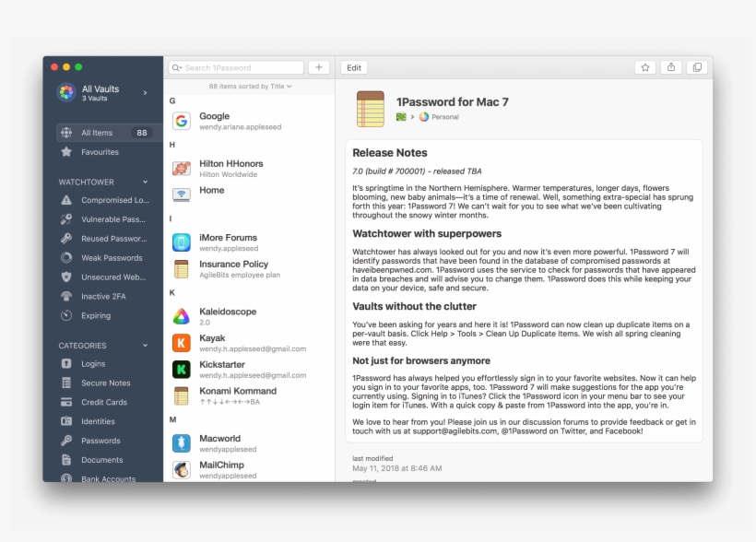
Task: Select the Home wireless router icon
Action: [182, 194]
